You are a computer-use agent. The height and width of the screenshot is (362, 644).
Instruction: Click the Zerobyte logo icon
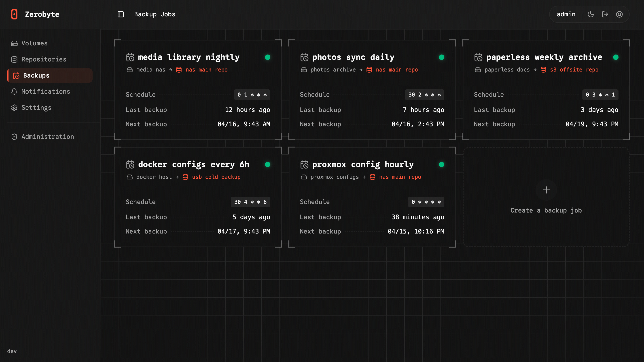click(x=14, y=14)
